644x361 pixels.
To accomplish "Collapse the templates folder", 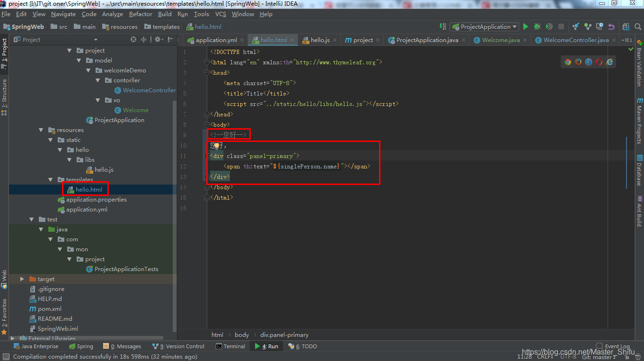I will coord(51,180).
